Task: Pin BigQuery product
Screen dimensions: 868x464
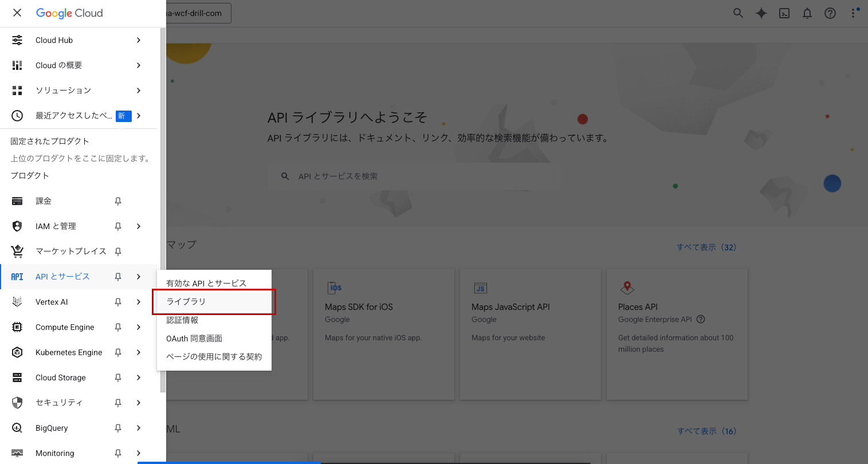Action: point(118,428)
